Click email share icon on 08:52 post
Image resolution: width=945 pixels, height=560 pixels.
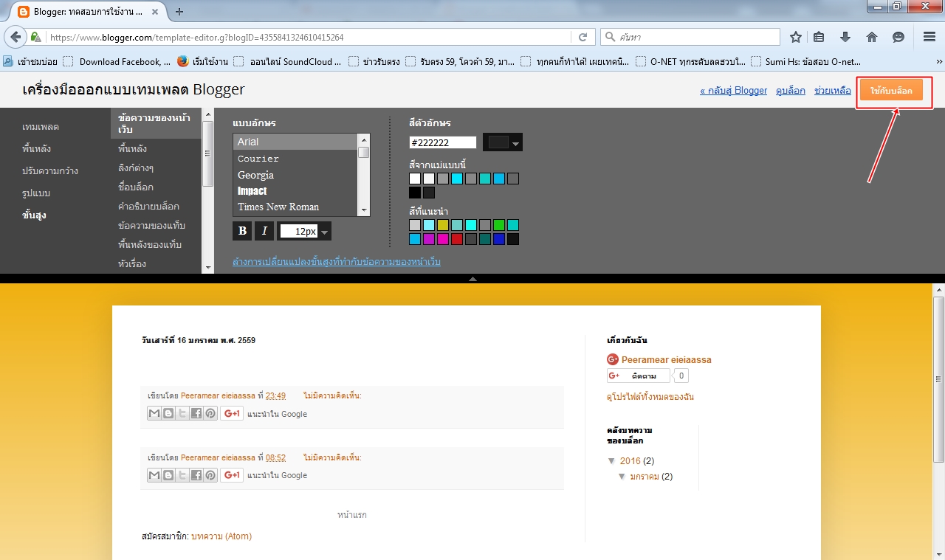(x=154, y=474)
